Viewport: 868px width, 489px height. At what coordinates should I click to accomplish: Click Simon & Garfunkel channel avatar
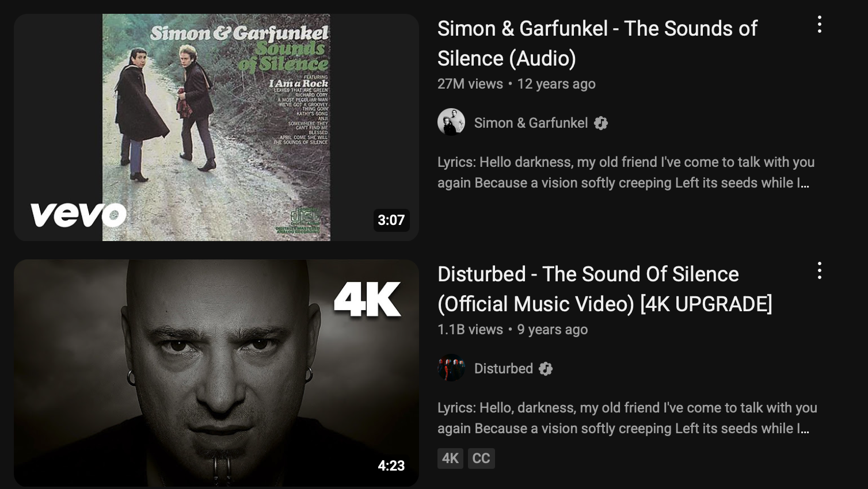(x=451, y=123)
